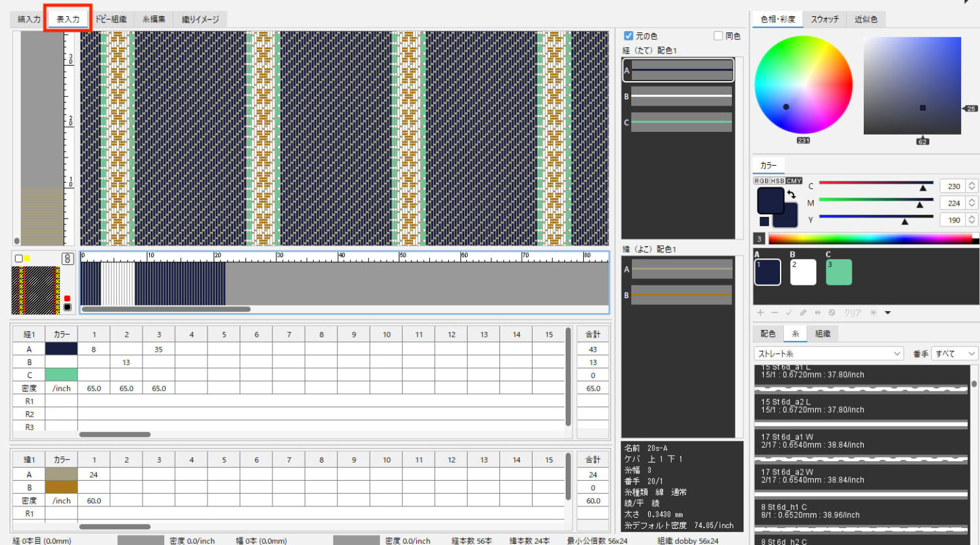Uncheck the 元の色 checkbox

[629, 36]
